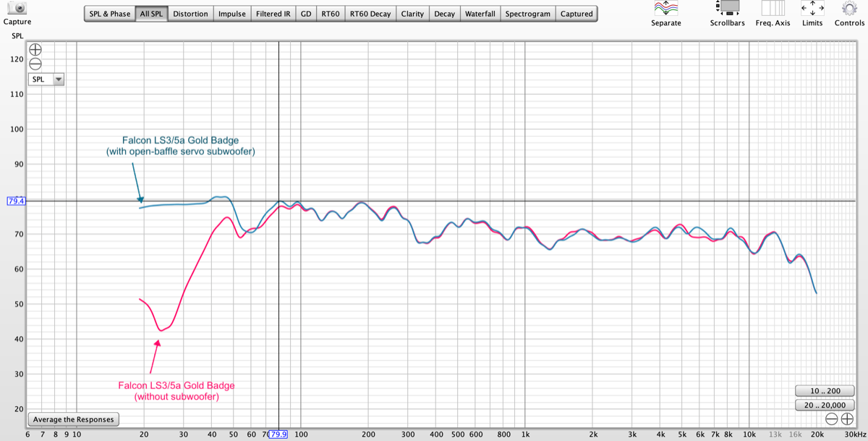The image size is (868, 441).
Task: Open the graph Limits settings
Action: (812, 9)
